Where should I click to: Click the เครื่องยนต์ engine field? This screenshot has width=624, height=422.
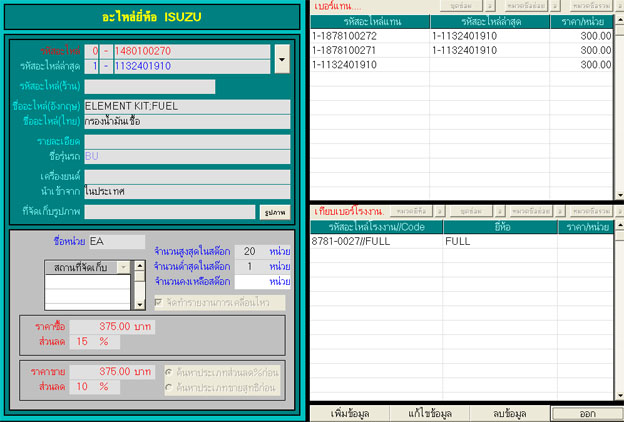point(187,177)
